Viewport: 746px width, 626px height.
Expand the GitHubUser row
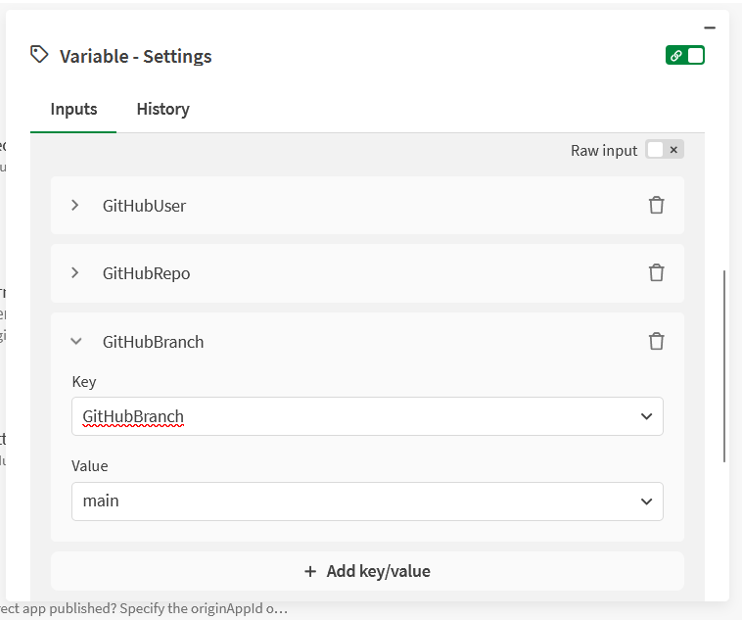(75, 205)
